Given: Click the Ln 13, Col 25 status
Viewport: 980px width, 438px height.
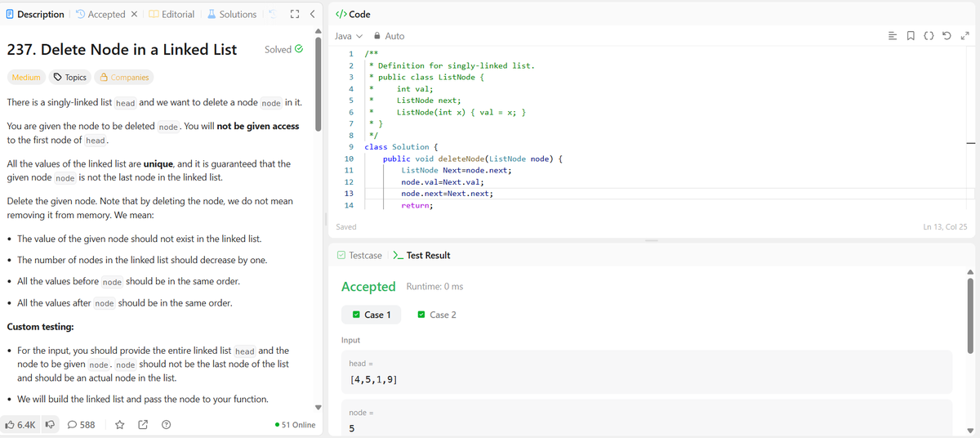Looking at the screenshot, I should [945, 226].
